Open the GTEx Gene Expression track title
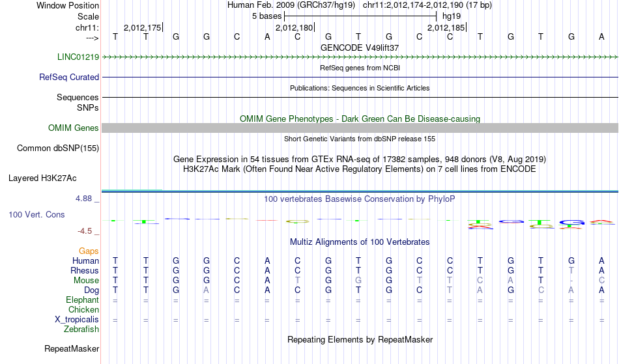The image size is (619, 364). coord(360,160)
